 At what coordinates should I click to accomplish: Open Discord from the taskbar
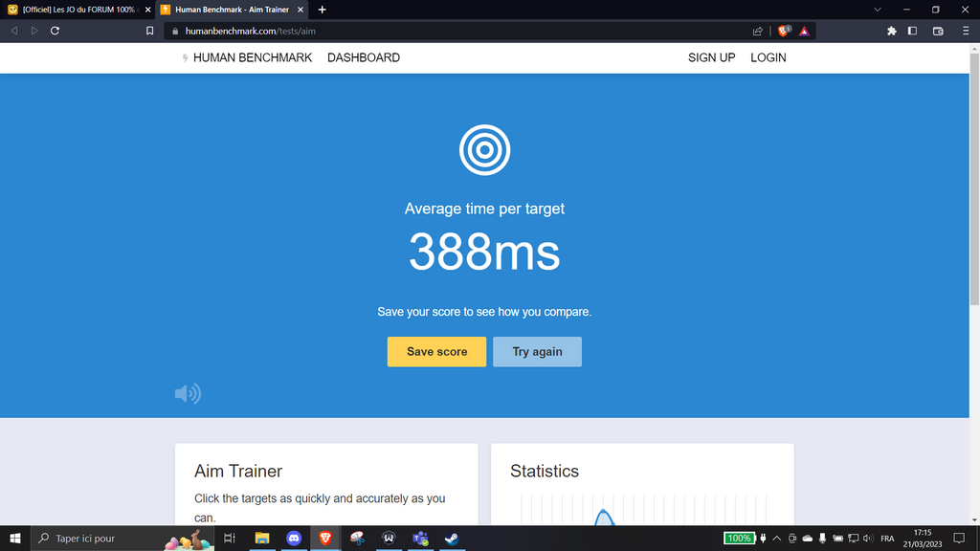(294, 539)
